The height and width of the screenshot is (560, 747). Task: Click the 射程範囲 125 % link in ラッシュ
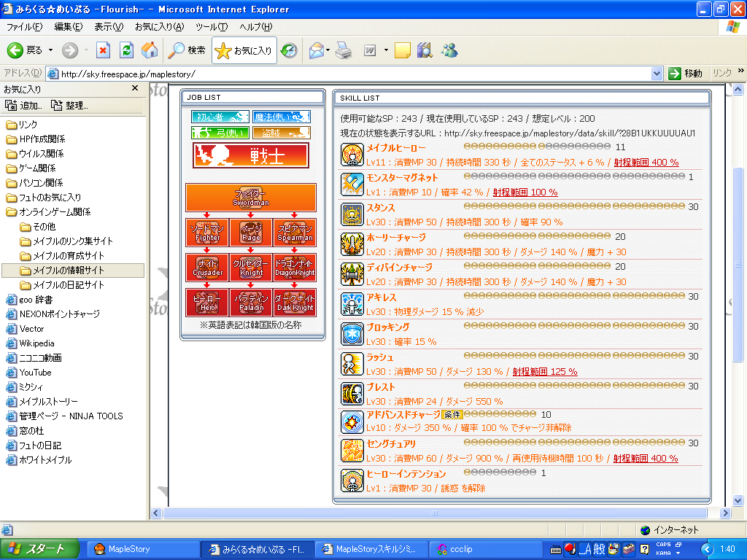(x=545, y=371)
